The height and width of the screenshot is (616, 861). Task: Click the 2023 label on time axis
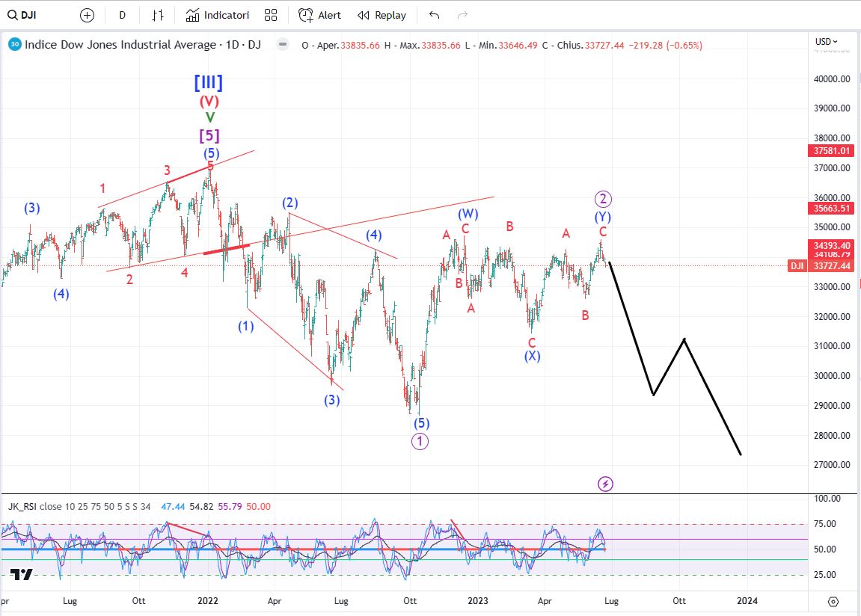coord(478,600)
